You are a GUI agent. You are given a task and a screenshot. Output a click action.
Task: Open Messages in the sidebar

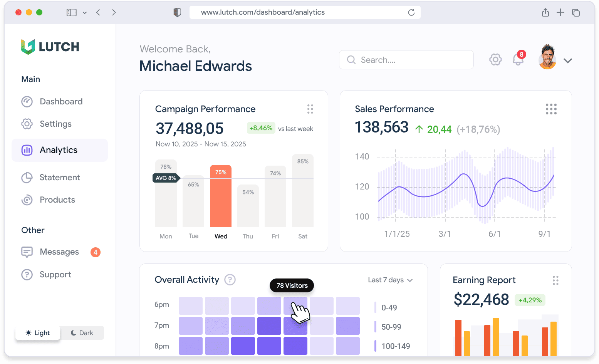59,252
